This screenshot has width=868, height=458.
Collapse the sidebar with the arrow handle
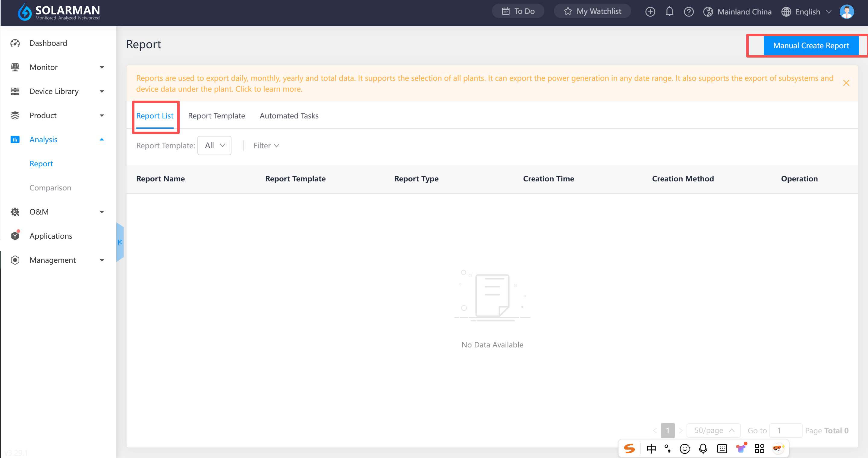pyautogui.click(x=120, y=242)
